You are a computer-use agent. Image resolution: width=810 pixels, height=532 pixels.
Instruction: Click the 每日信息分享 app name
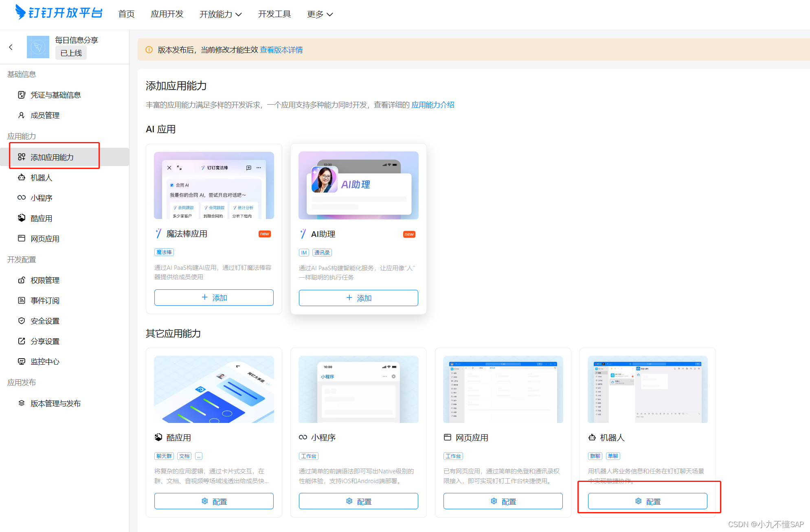pos(77,40)
